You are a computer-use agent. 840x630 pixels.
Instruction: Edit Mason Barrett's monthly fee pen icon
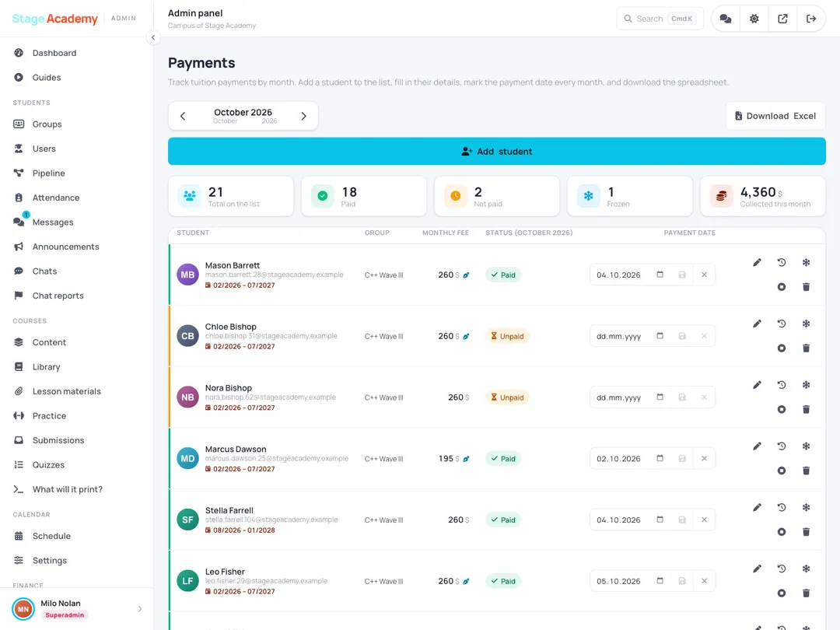point(466,275)
